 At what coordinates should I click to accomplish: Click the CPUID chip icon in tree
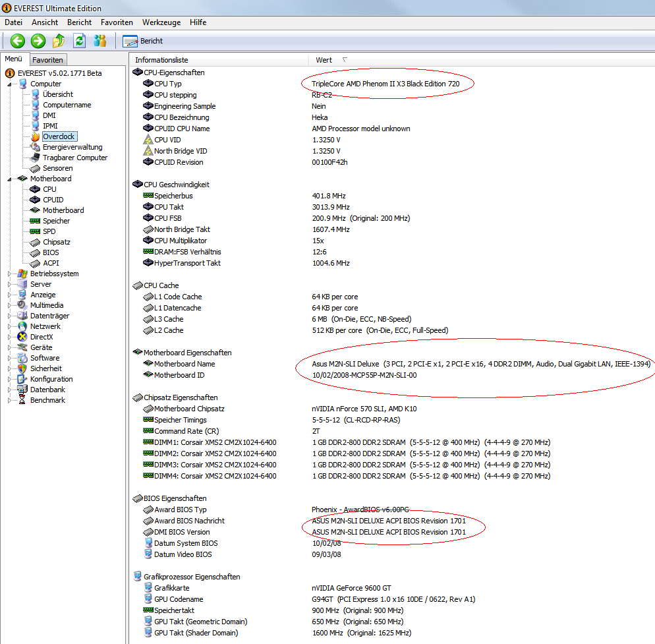click(x=35, y=200)
